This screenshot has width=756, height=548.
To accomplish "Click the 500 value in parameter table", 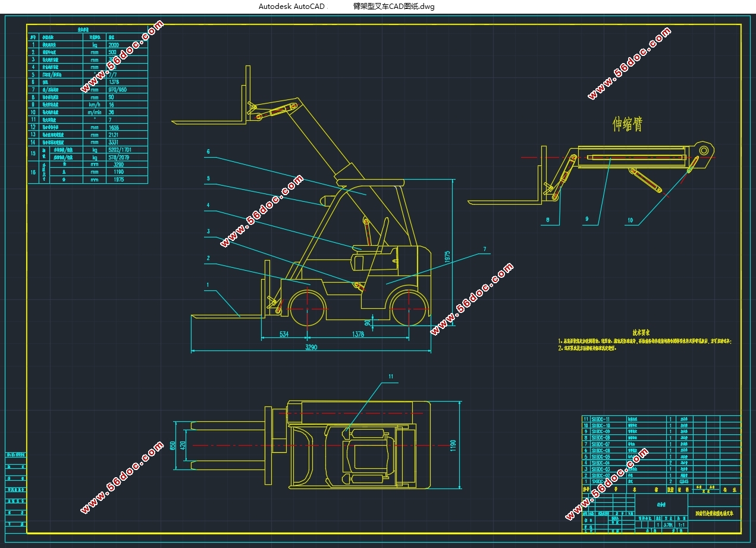I will [x=112, y=52].
